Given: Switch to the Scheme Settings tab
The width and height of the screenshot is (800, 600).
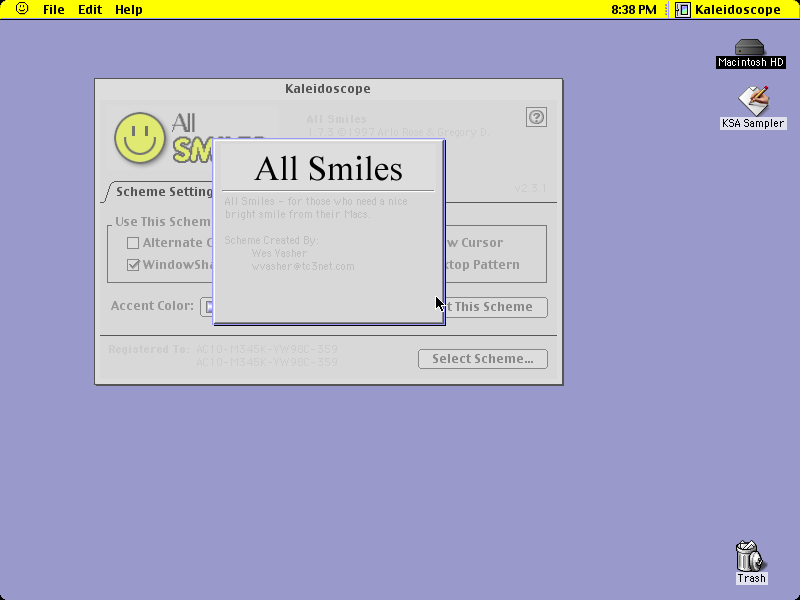Looking at the screenshot, I should pos(163,192).
